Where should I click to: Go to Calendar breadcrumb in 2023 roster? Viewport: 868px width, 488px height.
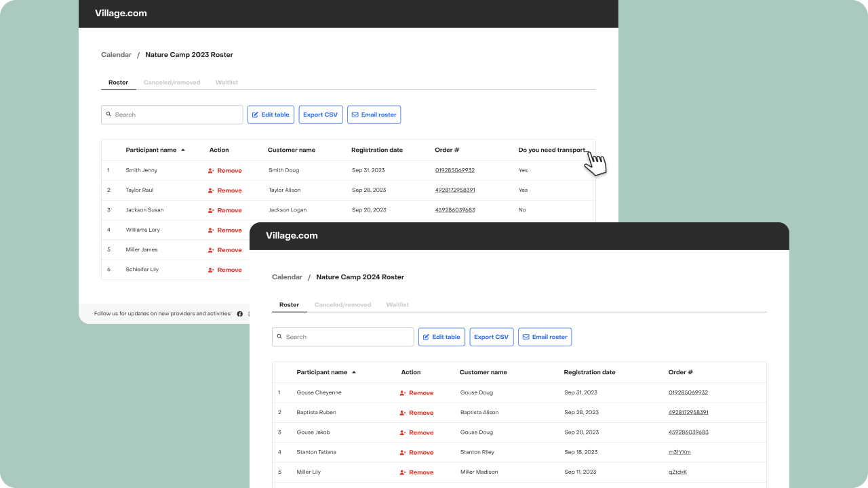pyautogui.click(x=116, y=55)
